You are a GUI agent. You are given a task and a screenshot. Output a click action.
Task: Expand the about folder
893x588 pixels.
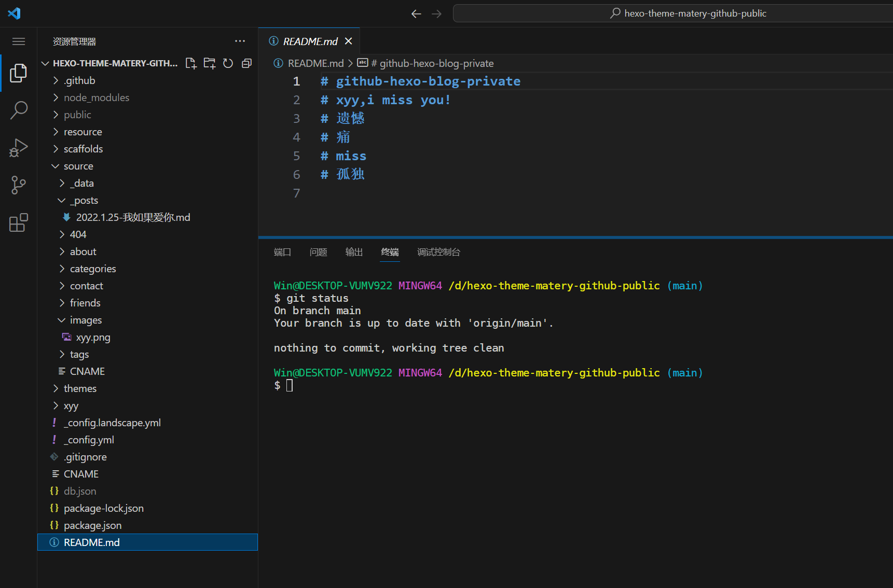pyautogui.click(x=147, y=251)
